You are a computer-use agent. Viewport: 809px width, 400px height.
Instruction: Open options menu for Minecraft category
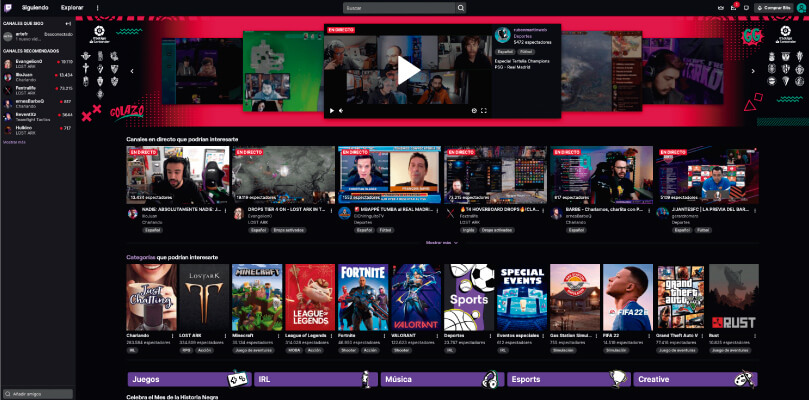tap(279, 335)
